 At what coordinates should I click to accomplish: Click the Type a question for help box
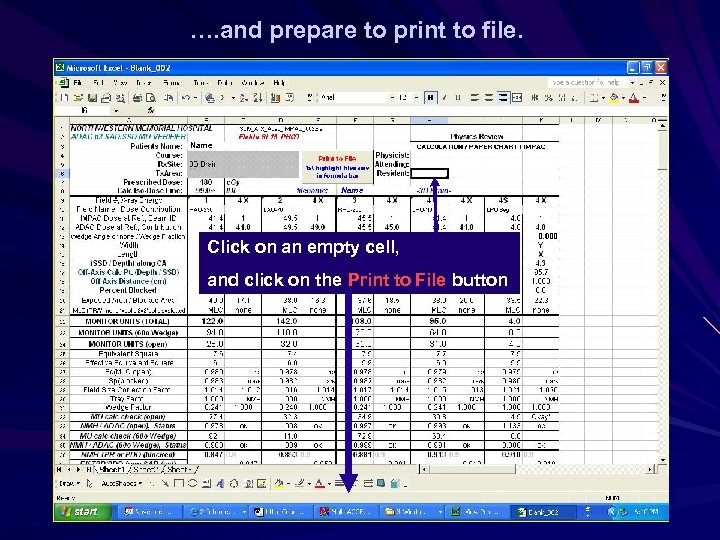(586, 83)
